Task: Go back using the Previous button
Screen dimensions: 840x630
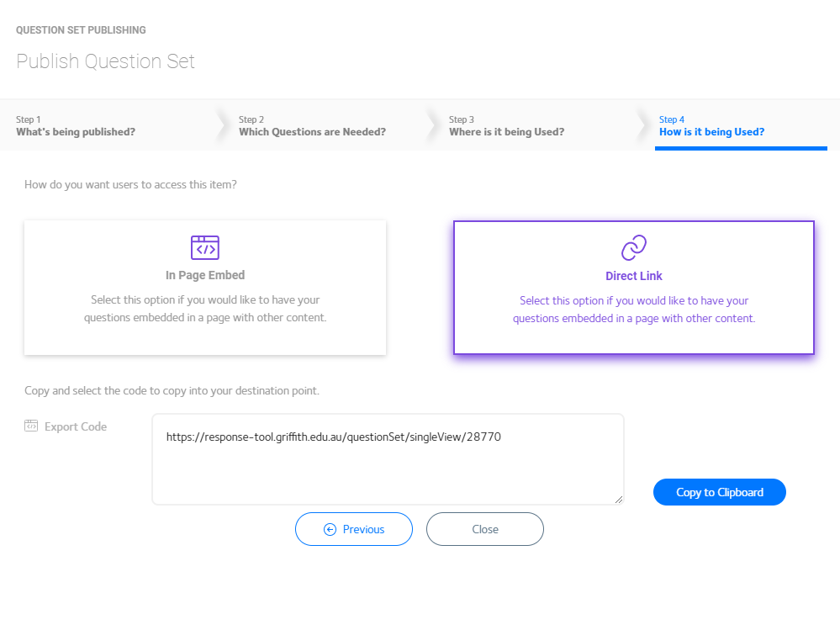Action: click(354, 529)
